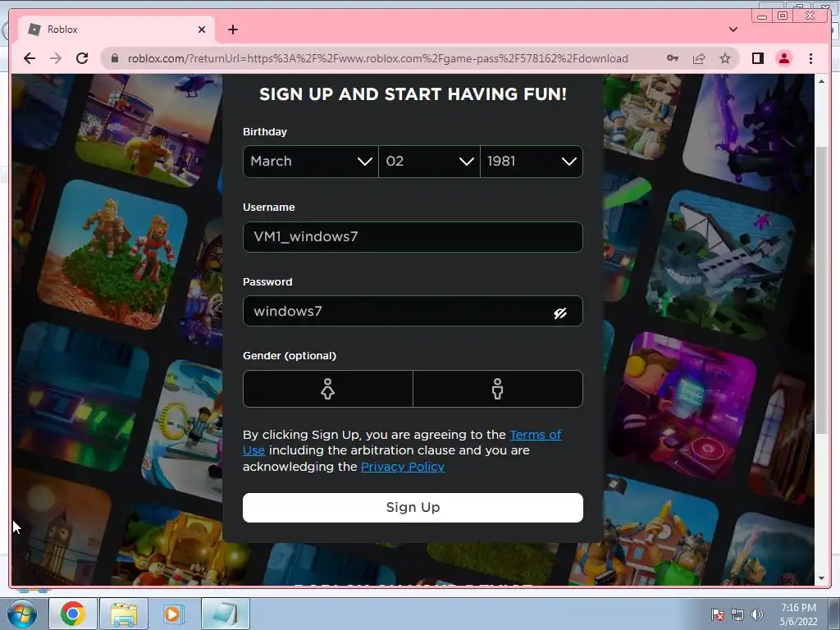Open the volume speaker tray icon
Image resolution: width=840 pixels, height=630 pixels.
[757, 614]
